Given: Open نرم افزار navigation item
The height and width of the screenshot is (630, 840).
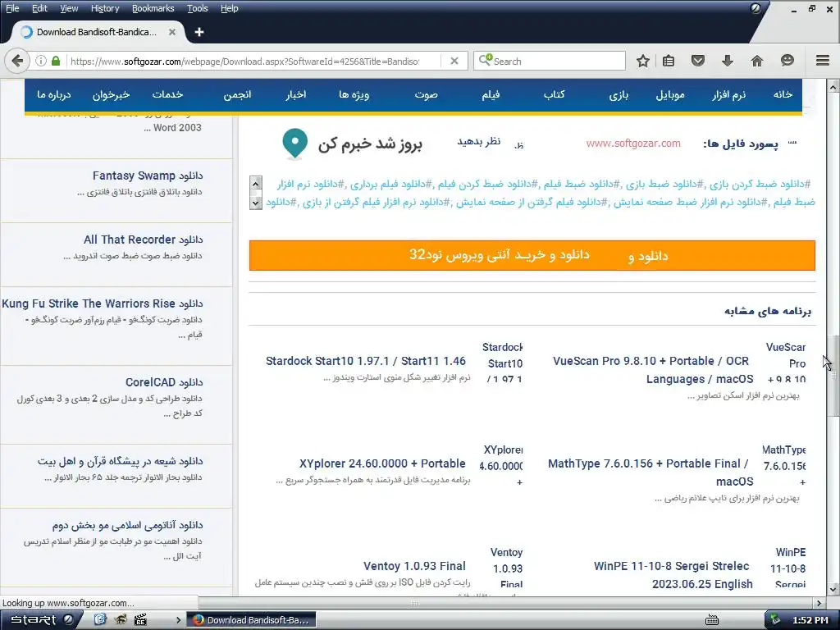Looking at the screenshot, I should coord(728,95).
